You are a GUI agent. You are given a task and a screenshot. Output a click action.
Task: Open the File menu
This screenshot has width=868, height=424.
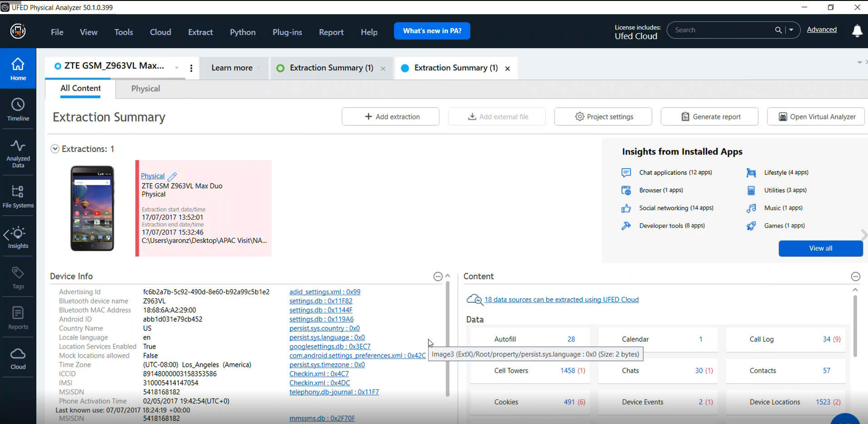tap(57, 32)
